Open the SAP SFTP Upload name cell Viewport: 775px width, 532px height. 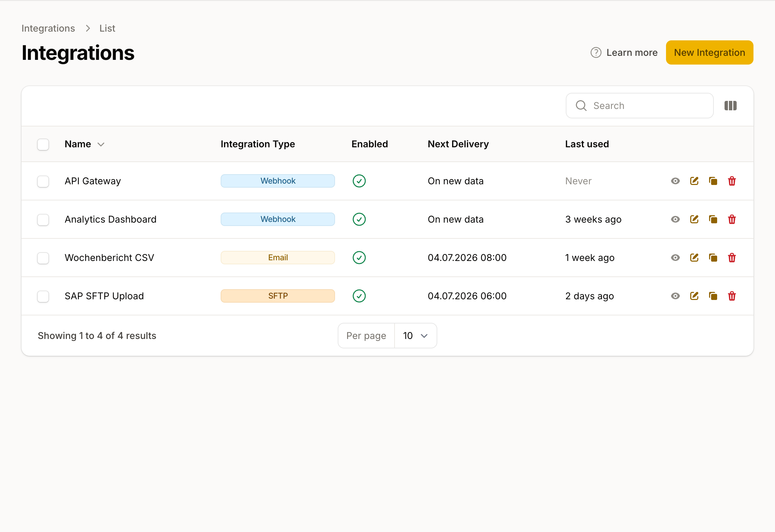click(104, 296)
